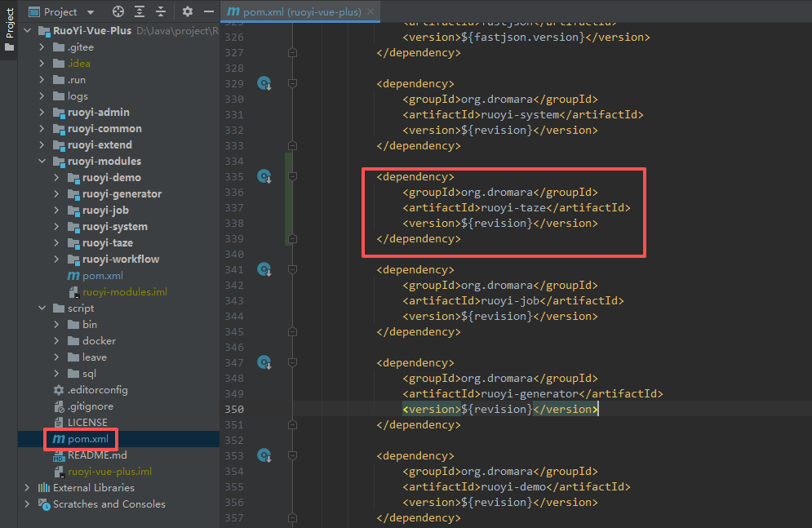Expand the ruoyi-job module
Viewport: 812px width, 528px height.
(x=56, y=211)
